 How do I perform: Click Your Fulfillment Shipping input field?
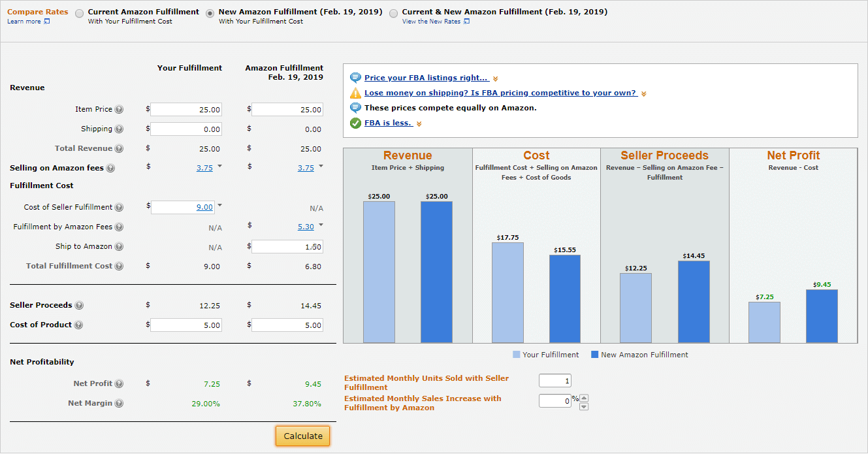[x=186, y=129]
